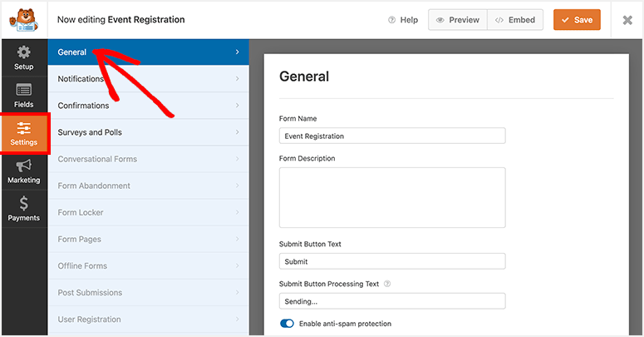
Task: Expand the Notifications settings section
Action: click(x=148, y=79)
